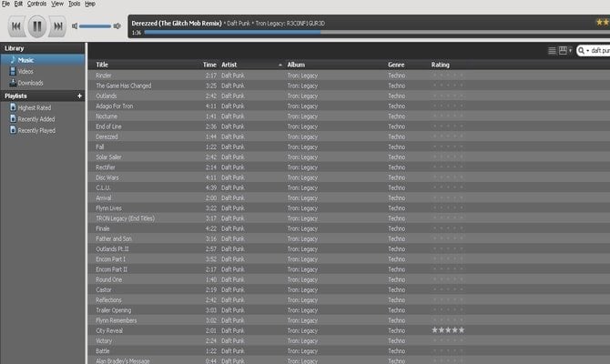Sort by the Album column header

[x=296, y=65]
